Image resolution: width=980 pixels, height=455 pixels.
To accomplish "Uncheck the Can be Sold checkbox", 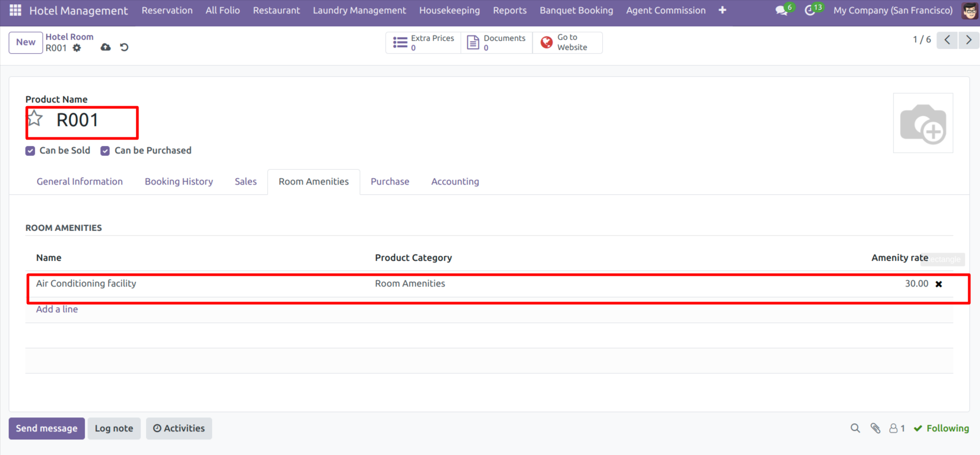I will coord(31,151).
